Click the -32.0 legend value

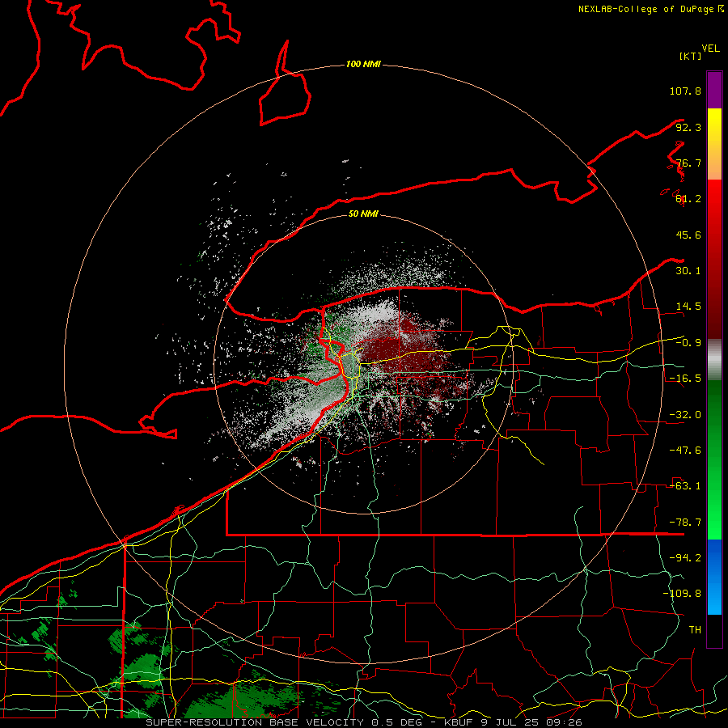click(685, 415)
